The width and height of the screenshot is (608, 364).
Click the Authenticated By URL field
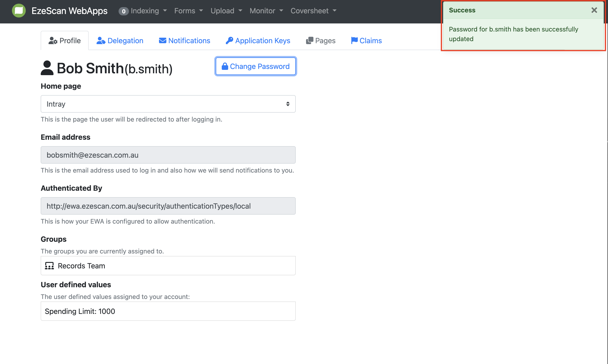[168, 206]
